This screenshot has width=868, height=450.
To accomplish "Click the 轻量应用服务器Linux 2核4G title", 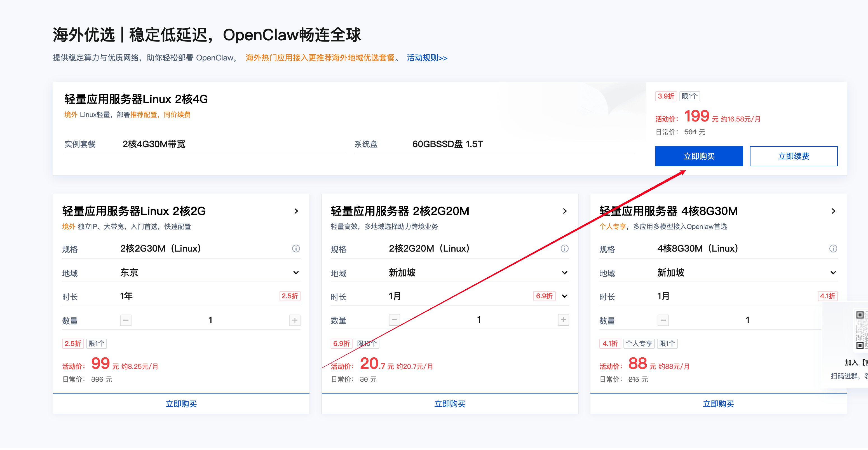I will point(136,99).
